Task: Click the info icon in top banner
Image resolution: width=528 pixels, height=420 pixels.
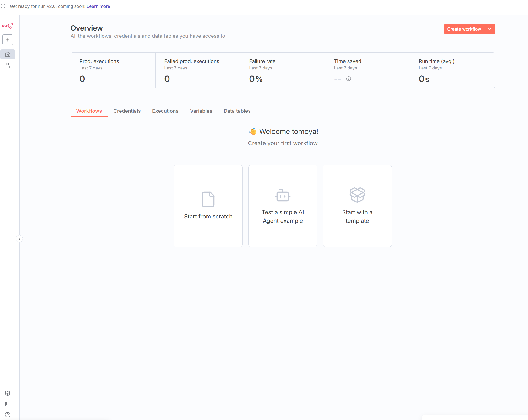Action: pos(3,6)
